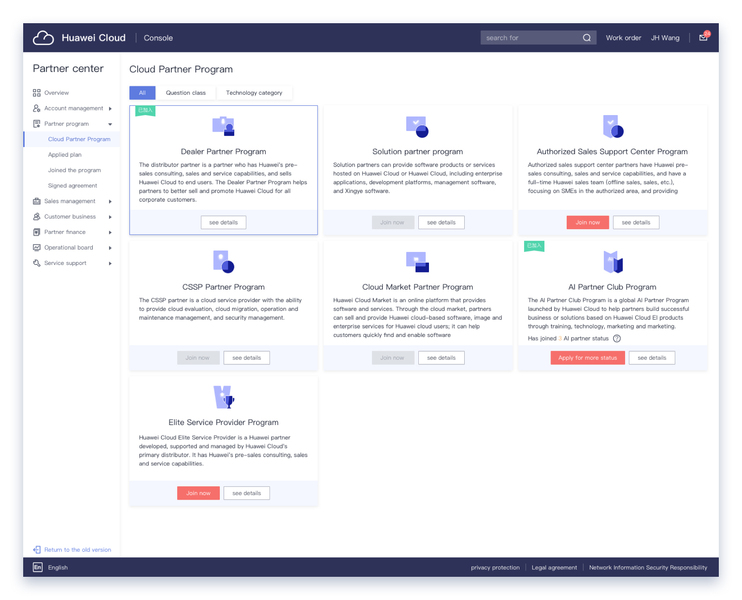Click the greyed Join now on CSSP Partner Program
The image size is (742, 600).
(x=198, y=358)
